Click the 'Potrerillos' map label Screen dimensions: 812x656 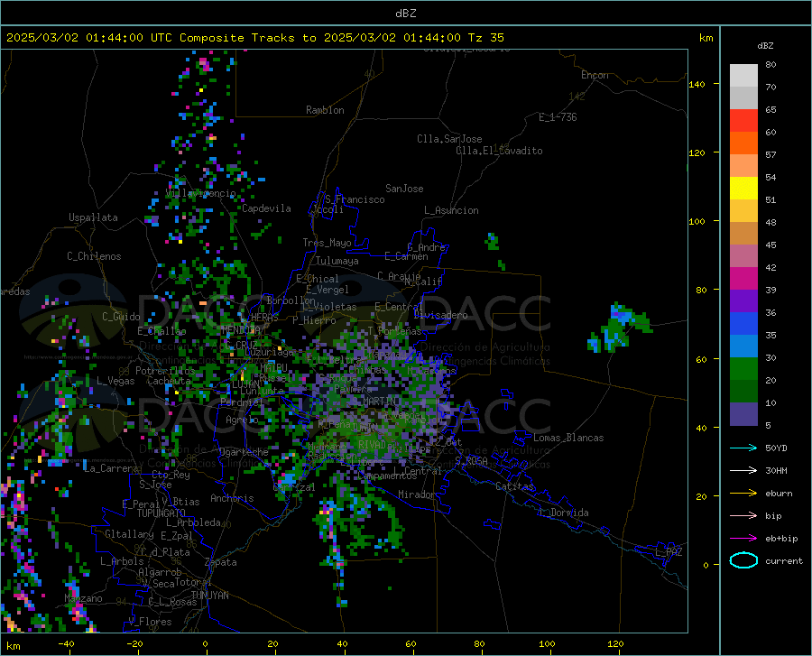coord(165,371)
